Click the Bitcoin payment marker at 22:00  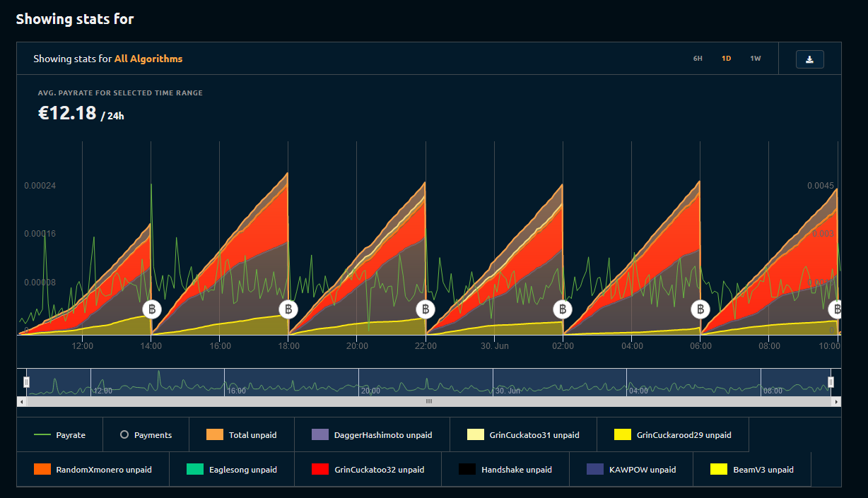click(x=426, y=309)
